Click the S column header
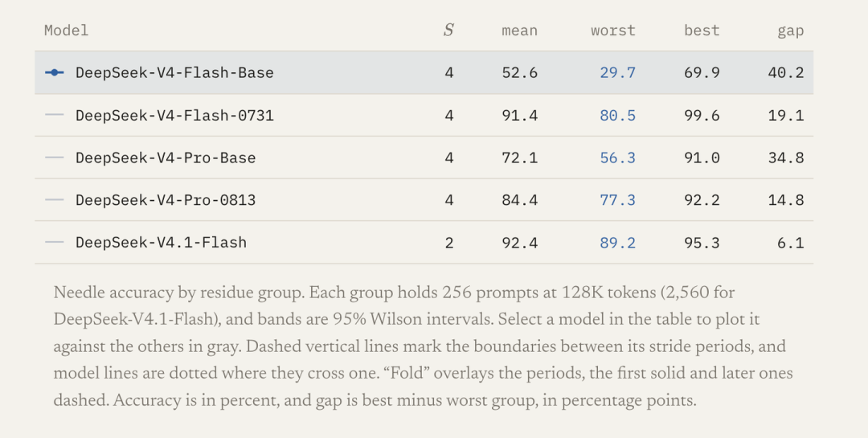Image resolution: width=868 pixels, height=438 pixels. [448, 30]
